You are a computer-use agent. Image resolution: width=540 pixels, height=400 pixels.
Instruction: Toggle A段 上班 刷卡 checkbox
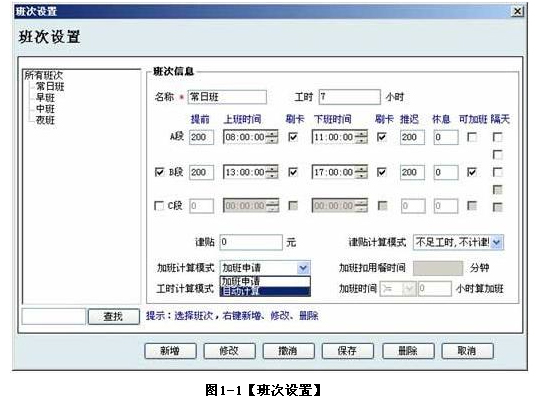(x=293, y=137)
